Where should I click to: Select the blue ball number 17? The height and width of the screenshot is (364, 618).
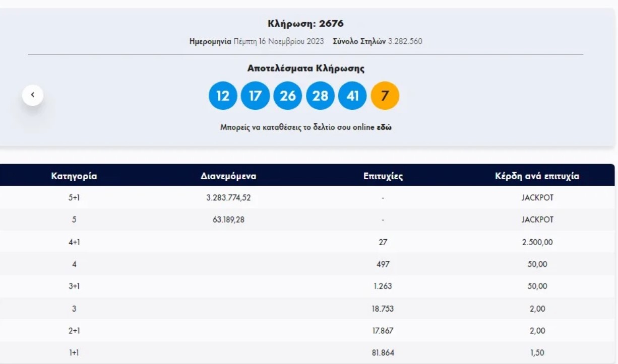pyautogui.click(x=256, y=96)
